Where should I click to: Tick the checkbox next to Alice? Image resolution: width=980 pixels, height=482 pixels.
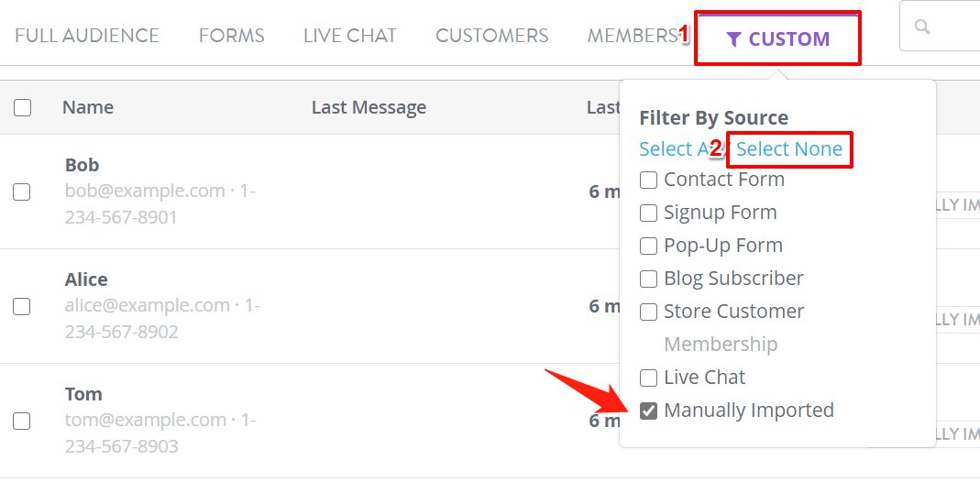[x=22, y=307]
